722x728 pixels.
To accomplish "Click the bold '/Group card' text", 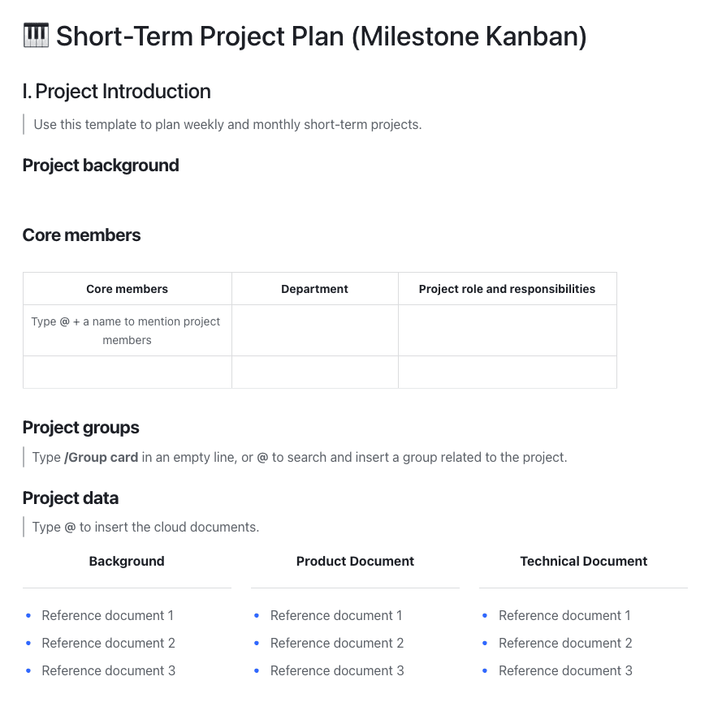I will pos(101,458).
